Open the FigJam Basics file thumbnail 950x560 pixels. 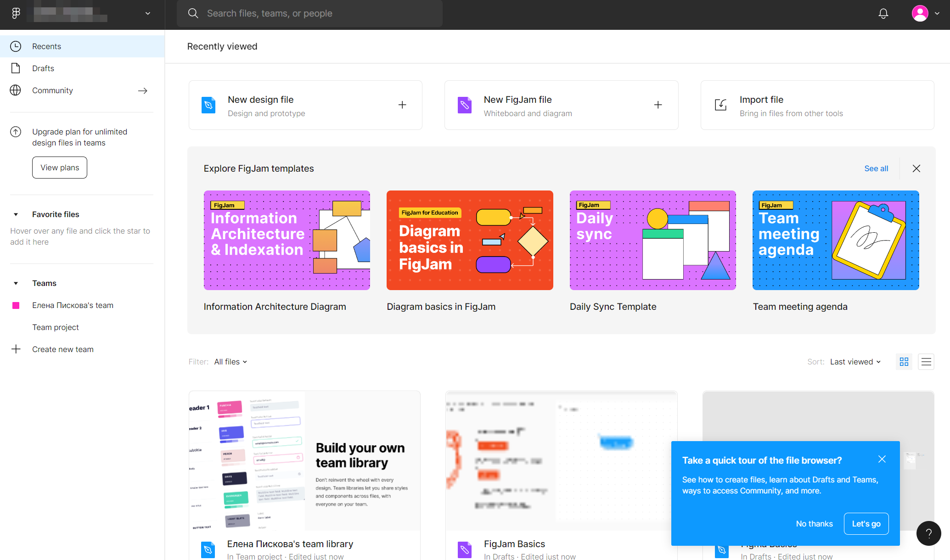(x=561, y=461)
